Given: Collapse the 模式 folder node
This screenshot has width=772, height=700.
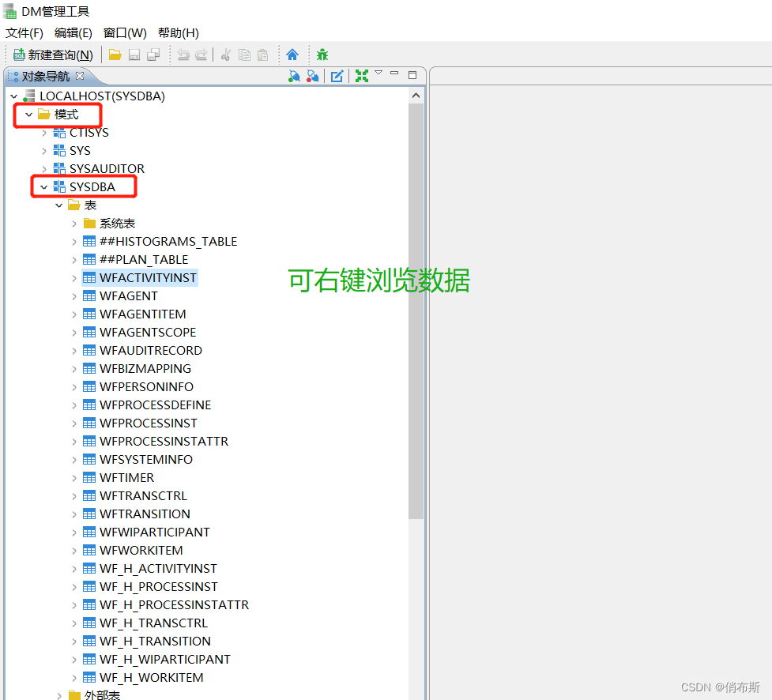Looking at the screenshot, I should pos(28,115).
